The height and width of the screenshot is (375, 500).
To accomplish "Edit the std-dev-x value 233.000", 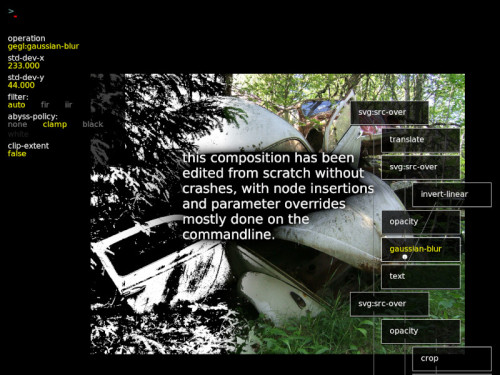I will (23, 66).
